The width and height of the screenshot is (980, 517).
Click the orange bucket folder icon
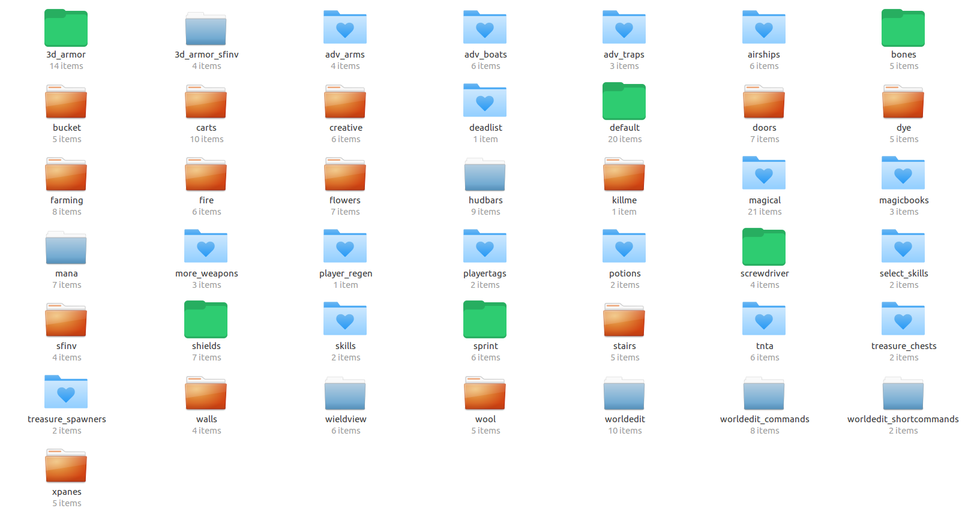click(66, 101)
